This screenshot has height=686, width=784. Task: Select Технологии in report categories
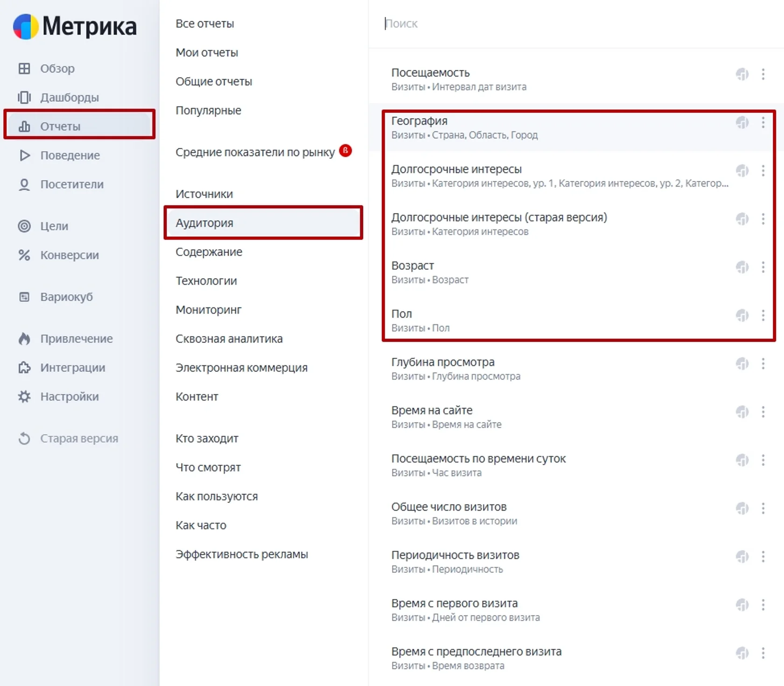tap(206, 281)
